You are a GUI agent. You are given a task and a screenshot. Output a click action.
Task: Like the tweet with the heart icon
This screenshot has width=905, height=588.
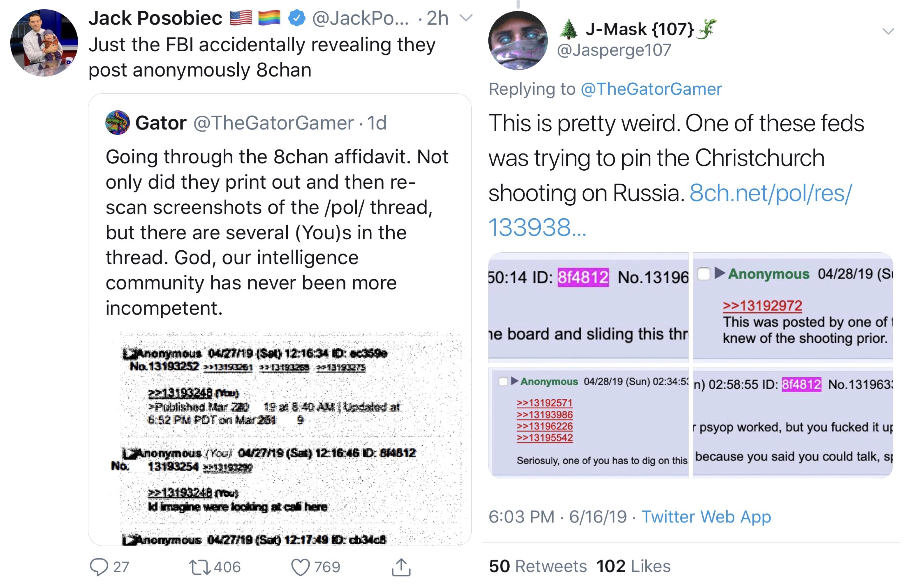pos(300,567)
